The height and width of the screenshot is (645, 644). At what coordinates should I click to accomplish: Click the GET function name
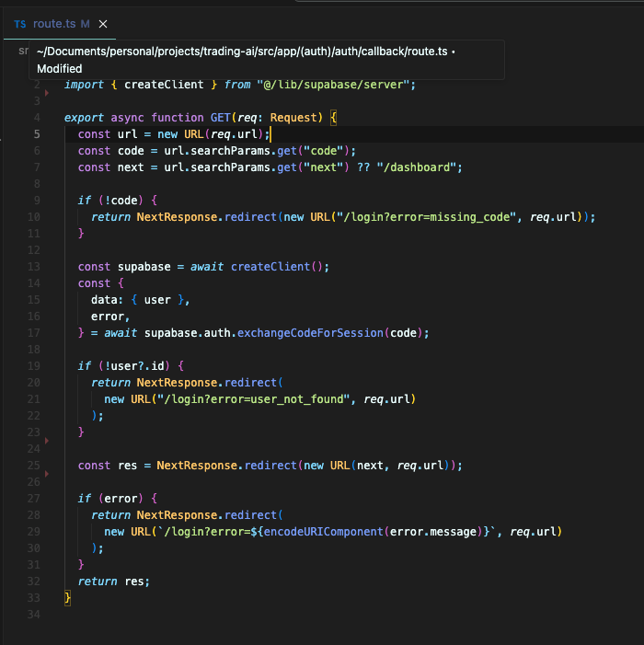tap(221, 118)
